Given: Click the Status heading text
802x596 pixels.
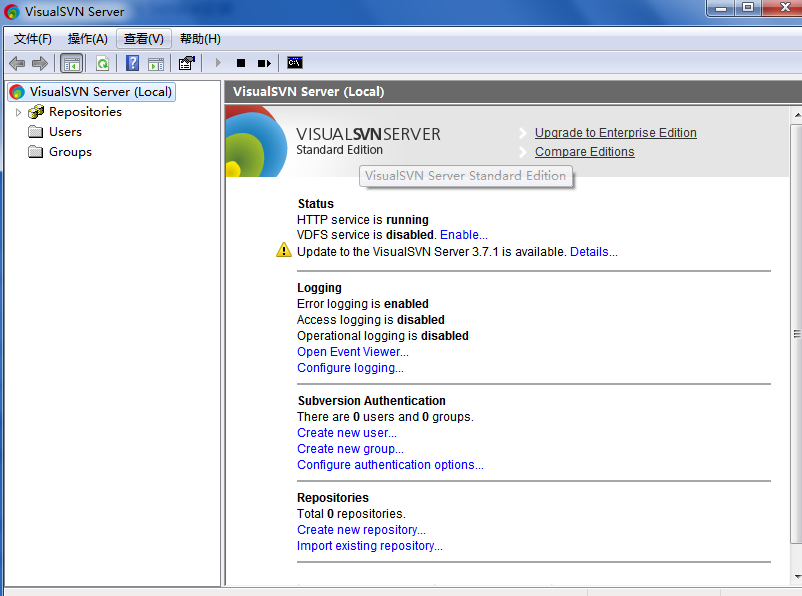Looking at the screenshot, I should click(316, 204).
